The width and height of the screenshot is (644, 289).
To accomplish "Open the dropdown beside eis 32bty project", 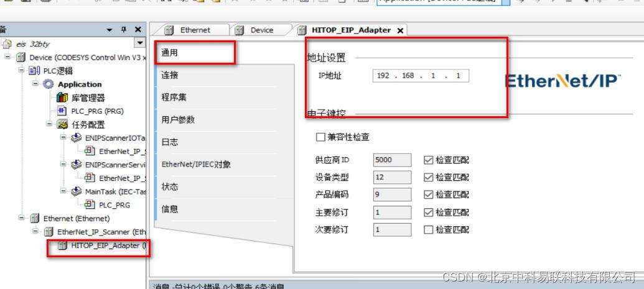I will tap(140, 43).
